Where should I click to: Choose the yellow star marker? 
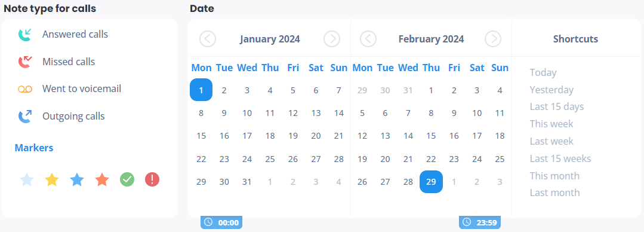[52, 180]
